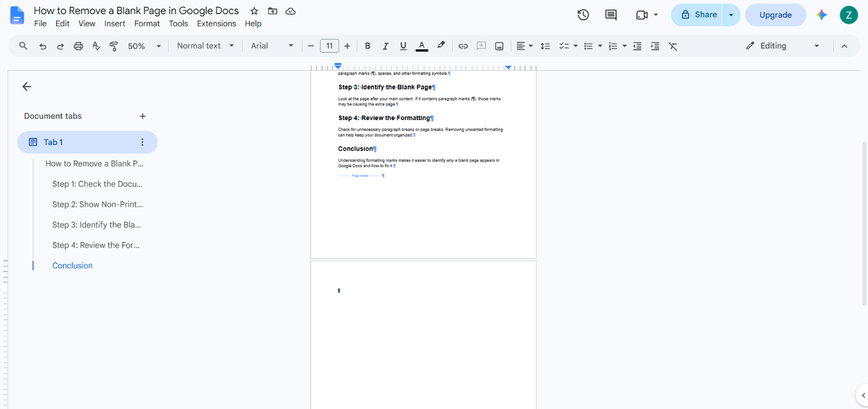The width and height of the screenshot is (868, 409).
Task: Open the Format menu
Action: [147, 23]
